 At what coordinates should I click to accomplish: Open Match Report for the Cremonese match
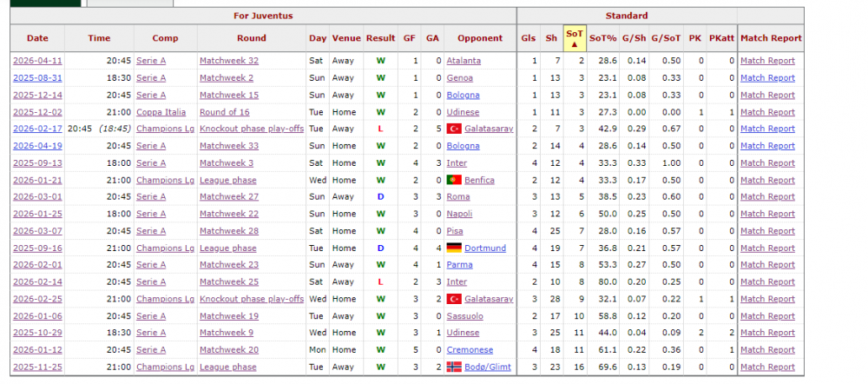[767, 349]
